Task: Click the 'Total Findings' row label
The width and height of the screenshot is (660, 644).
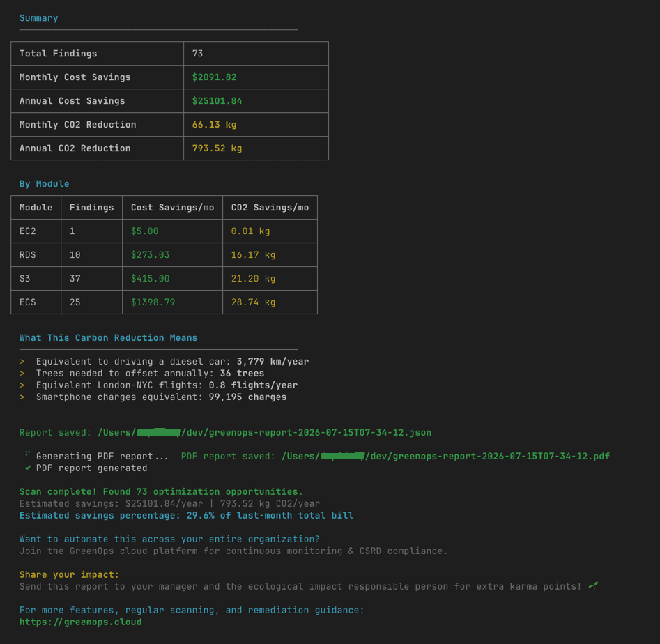Action: [x=58, y=54]
